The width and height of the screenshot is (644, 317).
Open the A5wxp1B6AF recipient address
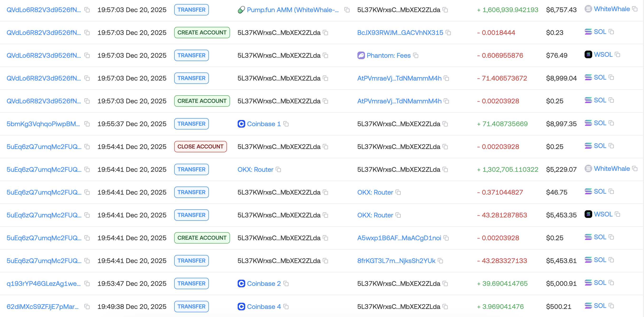[399, 238]
